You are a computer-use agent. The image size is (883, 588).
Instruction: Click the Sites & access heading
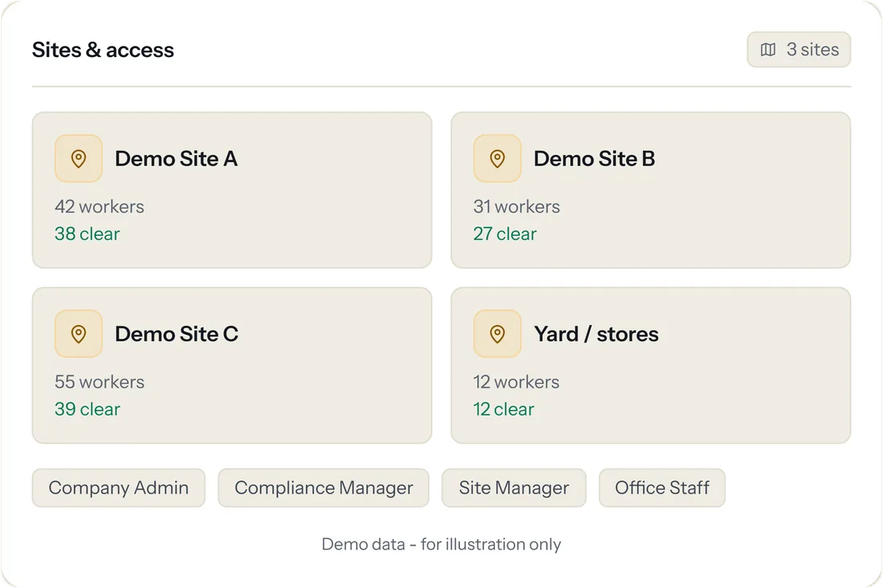coord(103,50)
